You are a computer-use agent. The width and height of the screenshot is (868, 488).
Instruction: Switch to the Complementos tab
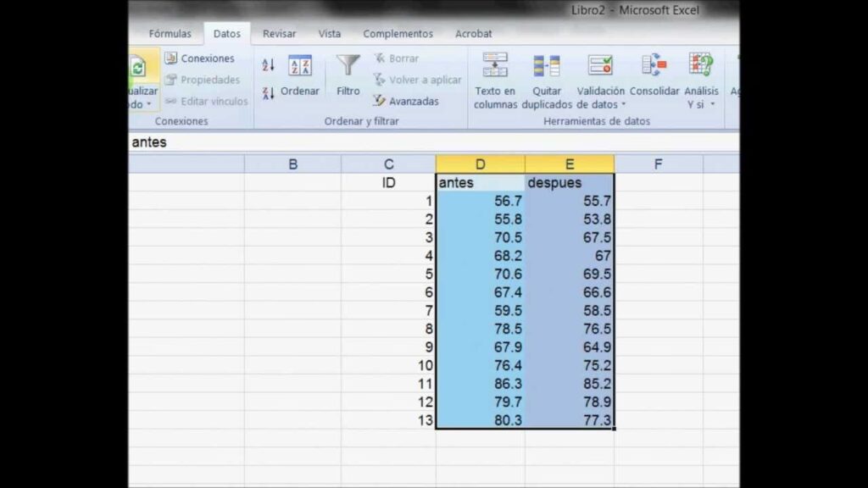(x=398, y=34)
